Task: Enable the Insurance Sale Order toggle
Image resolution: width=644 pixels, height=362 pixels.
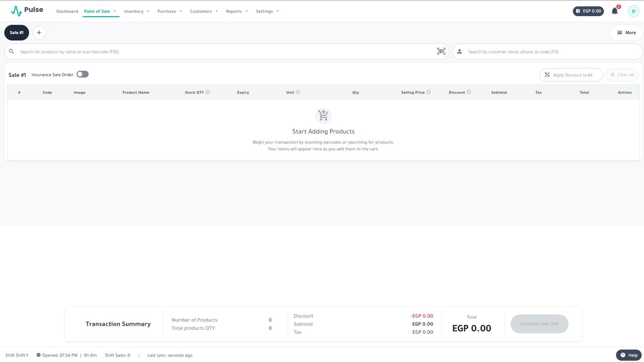Action: [x=83, y=74]
